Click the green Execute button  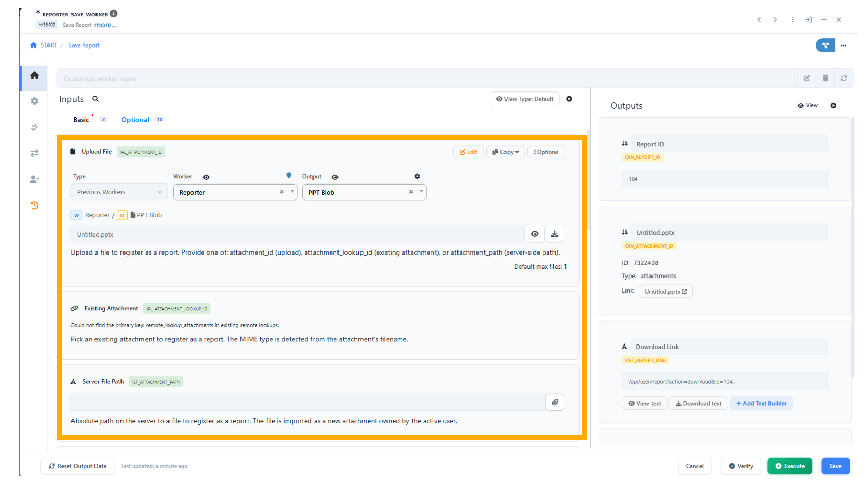[789, 466]
